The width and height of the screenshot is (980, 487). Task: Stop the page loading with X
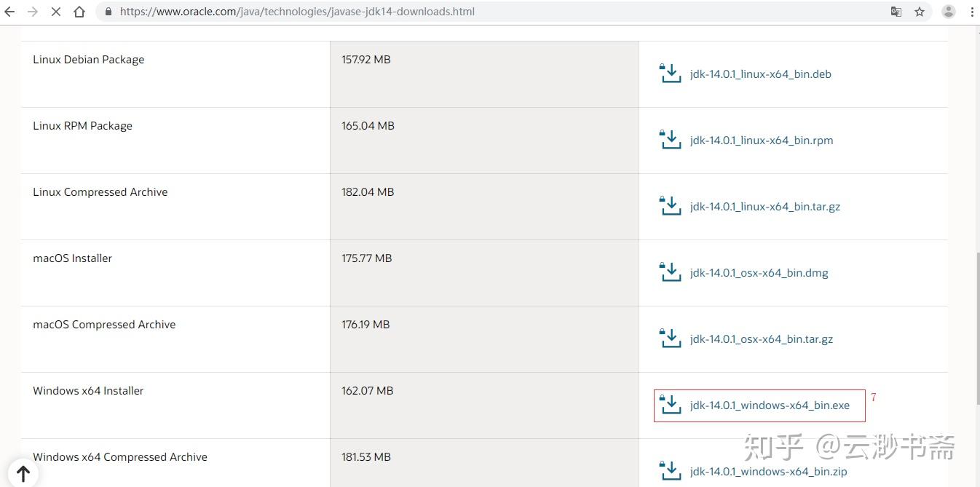coord(56,12)
